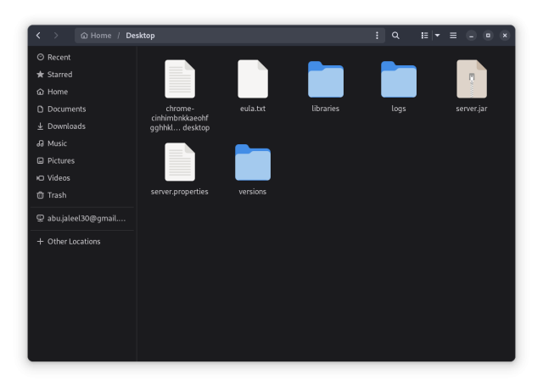Open Trash in the sidebar
This screenshot has width=543, height=392.
click(56, 195)
